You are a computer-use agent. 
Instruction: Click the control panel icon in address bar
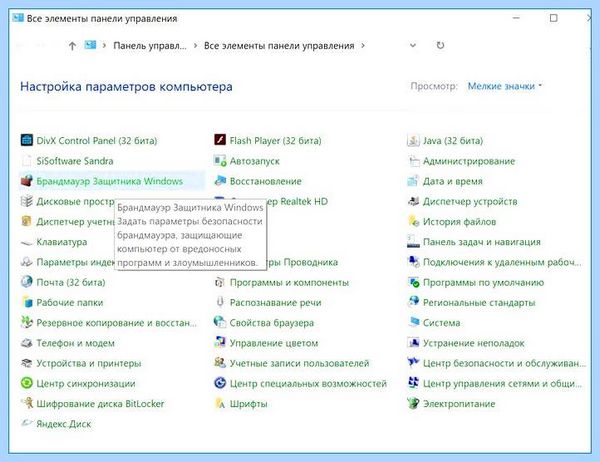90,45
